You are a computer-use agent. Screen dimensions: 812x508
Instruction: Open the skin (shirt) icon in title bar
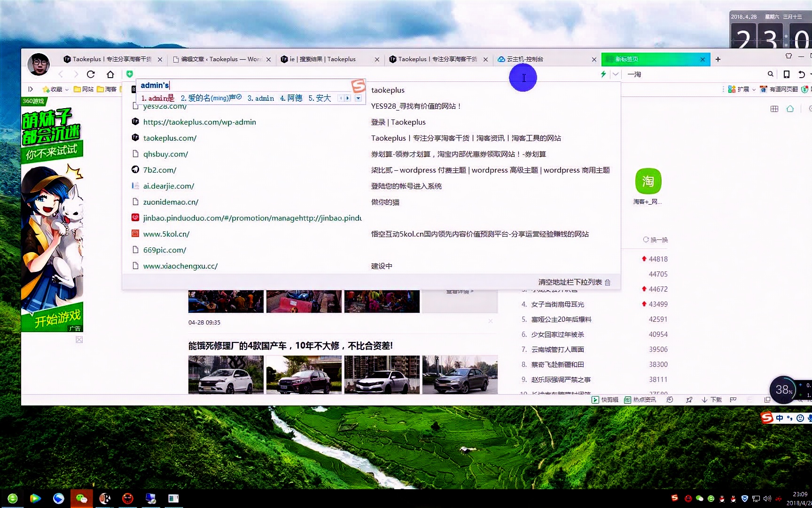789,56
